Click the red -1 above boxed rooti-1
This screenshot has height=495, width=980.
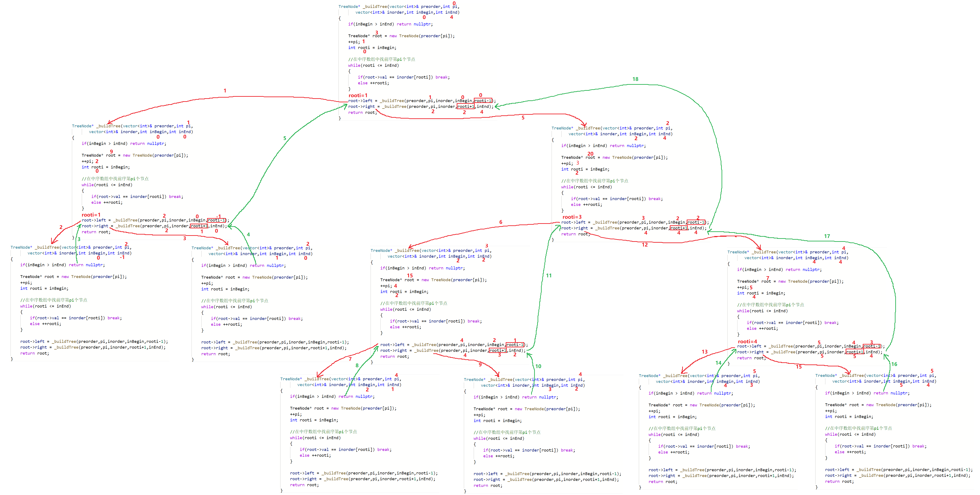pyautogui.click(x=218, y=216)
